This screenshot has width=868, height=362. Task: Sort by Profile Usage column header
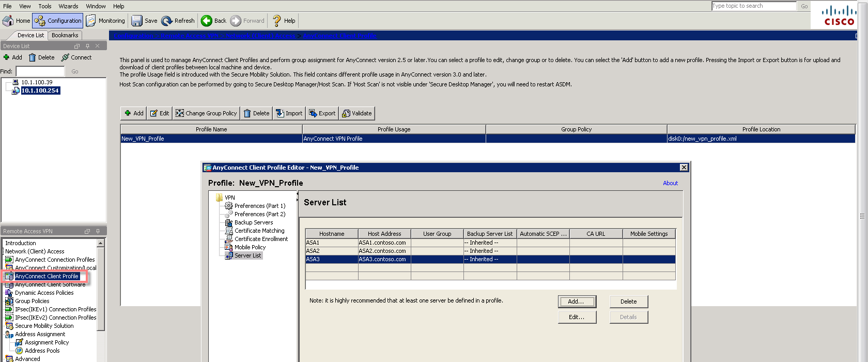[x=394, y=129]
